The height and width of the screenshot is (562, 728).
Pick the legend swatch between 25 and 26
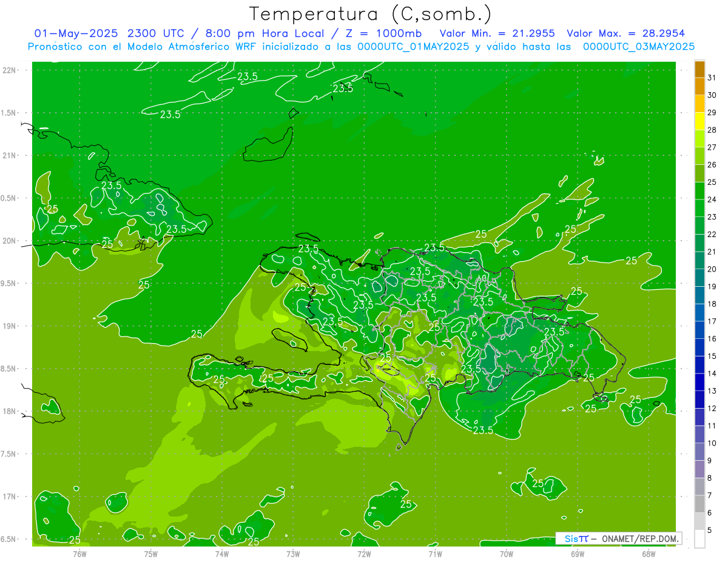[x=699, y=173]
